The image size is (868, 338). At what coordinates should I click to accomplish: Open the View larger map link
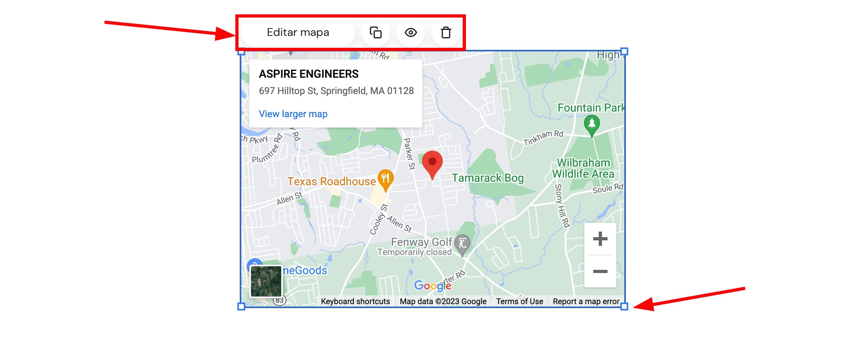pyautogui.click(x=293, y=114)
